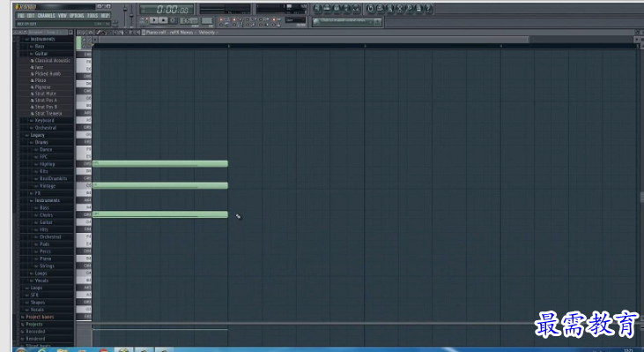Stop playback with the stop button
This screenshot has width=644, height=352.
[x=164, y=20]
